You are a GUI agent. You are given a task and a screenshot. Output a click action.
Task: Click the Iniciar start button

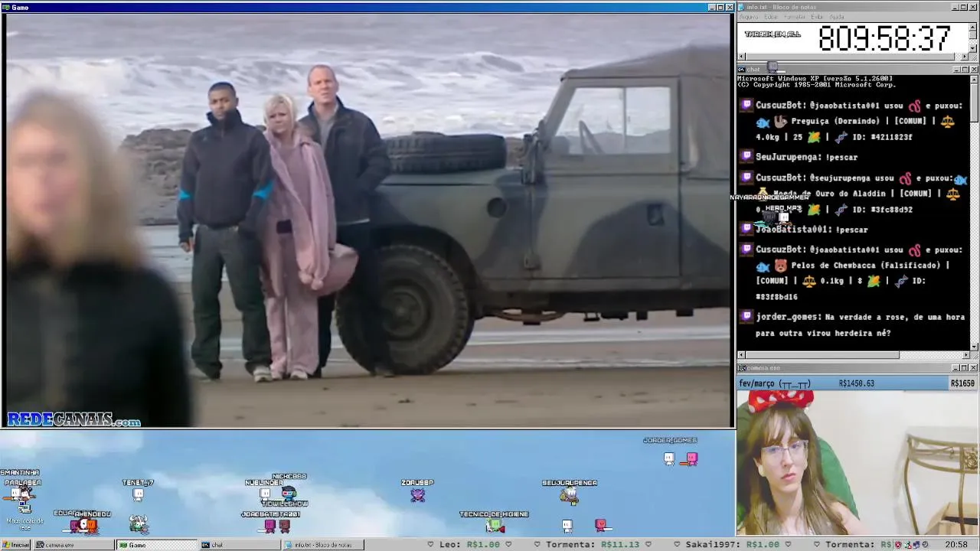point(15,545)
